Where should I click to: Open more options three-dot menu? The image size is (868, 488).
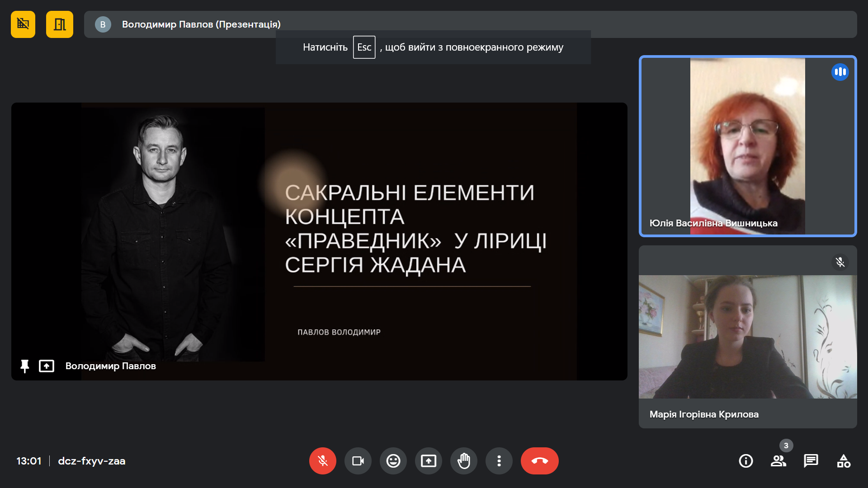(x=499, y=461)
